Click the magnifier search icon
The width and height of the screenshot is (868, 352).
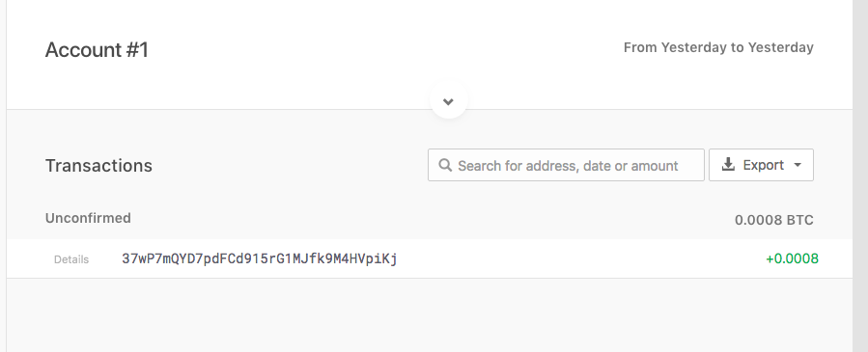click(445, 165)
